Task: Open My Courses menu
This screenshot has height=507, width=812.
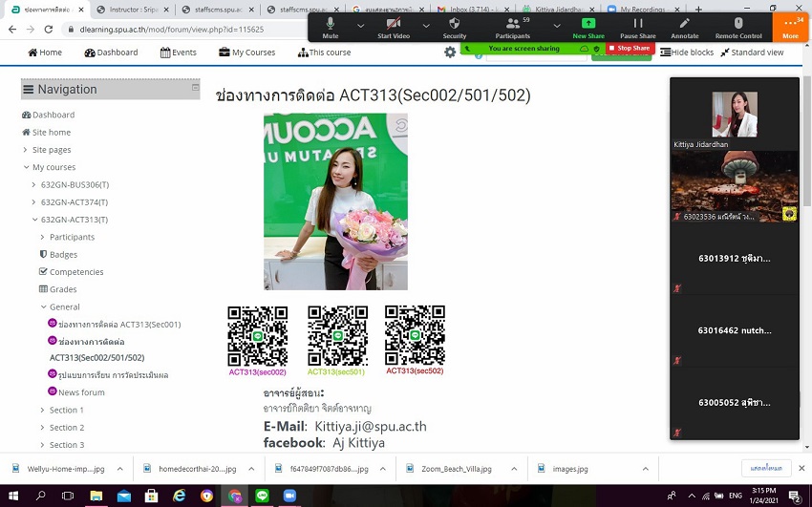Action: pyautogui.click(x=247, y=53)
